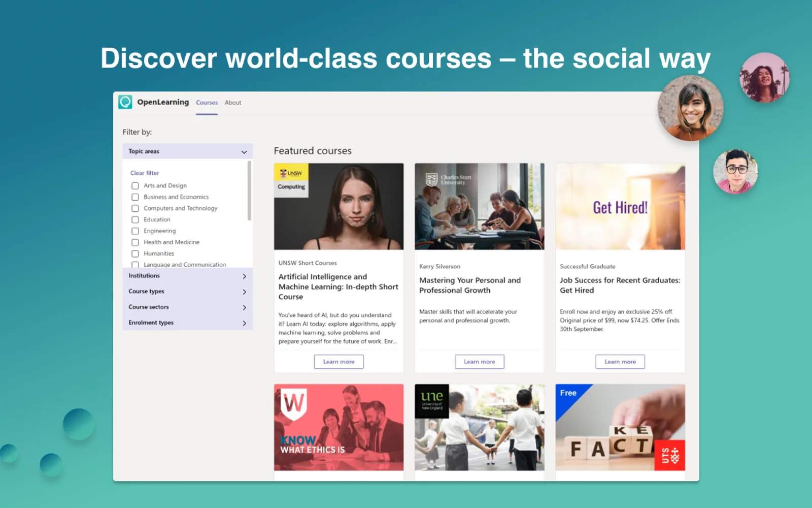Click the UNSW Short Courses text
Screen dimensions: 812x508
pos(308,263)
